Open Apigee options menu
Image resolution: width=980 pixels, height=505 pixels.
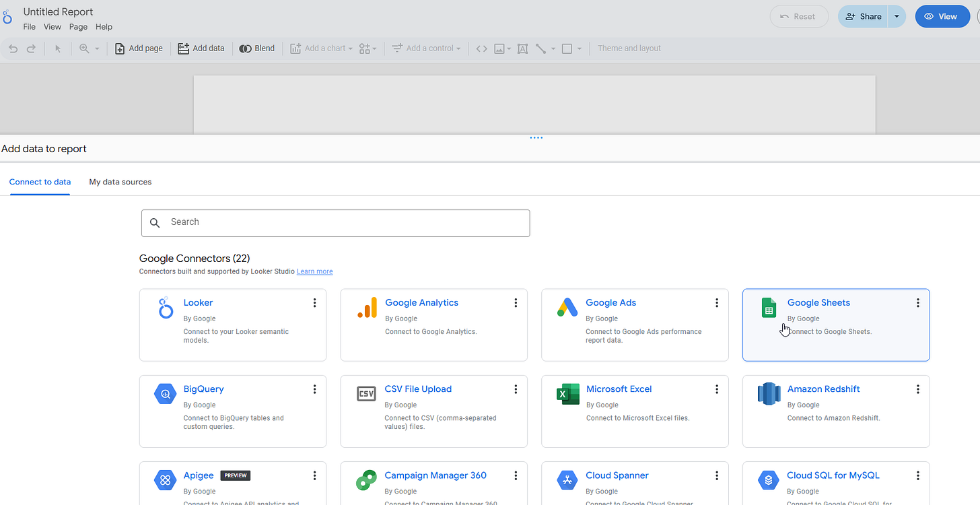point(314,475)
